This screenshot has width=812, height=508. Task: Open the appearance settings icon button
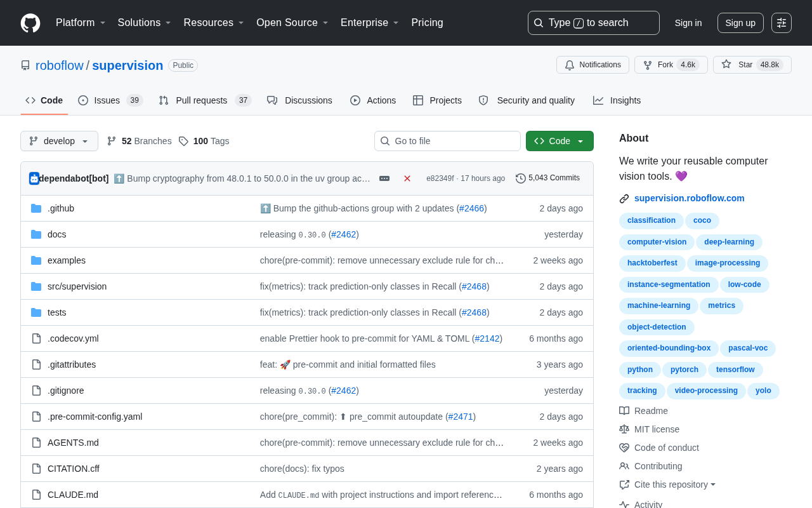coord(782,23)
